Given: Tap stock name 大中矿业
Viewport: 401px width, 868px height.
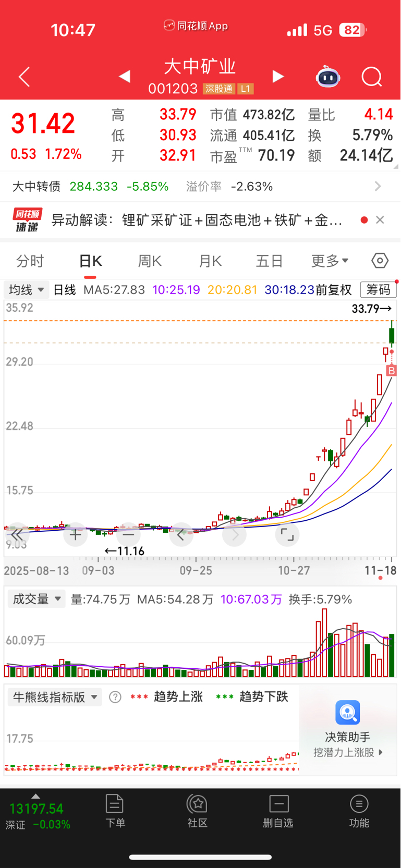Looking at the screenshot, I should coord(200,66).
